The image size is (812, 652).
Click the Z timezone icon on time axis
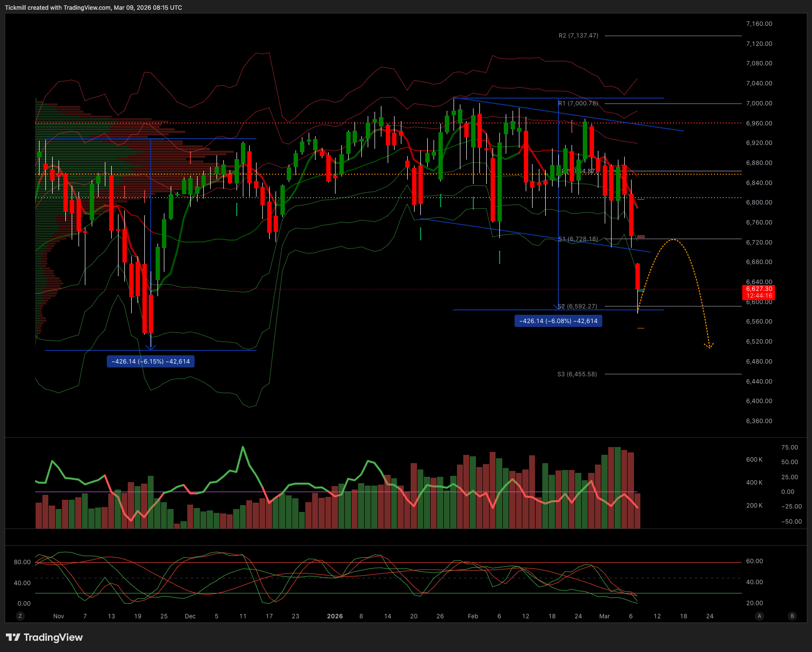click(20, 616)
